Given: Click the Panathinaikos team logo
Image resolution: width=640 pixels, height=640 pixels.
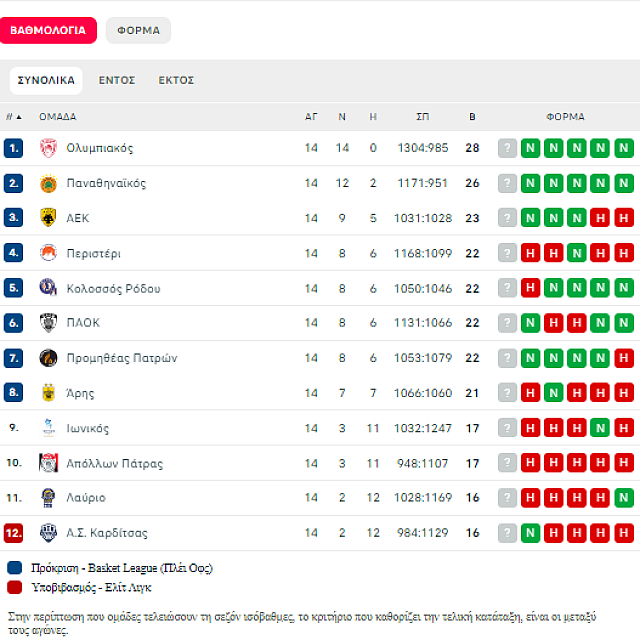Looking at the screenshot, I should pos(48,183).
